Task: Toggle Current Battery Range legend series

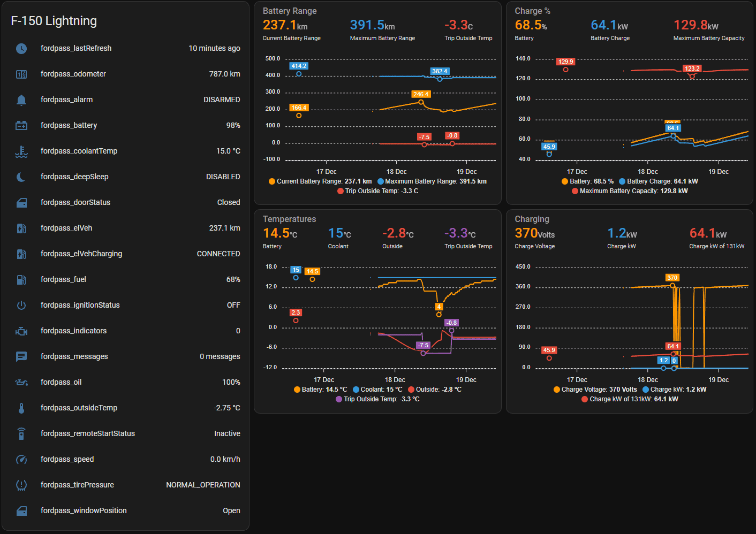Action: [320, 181]
